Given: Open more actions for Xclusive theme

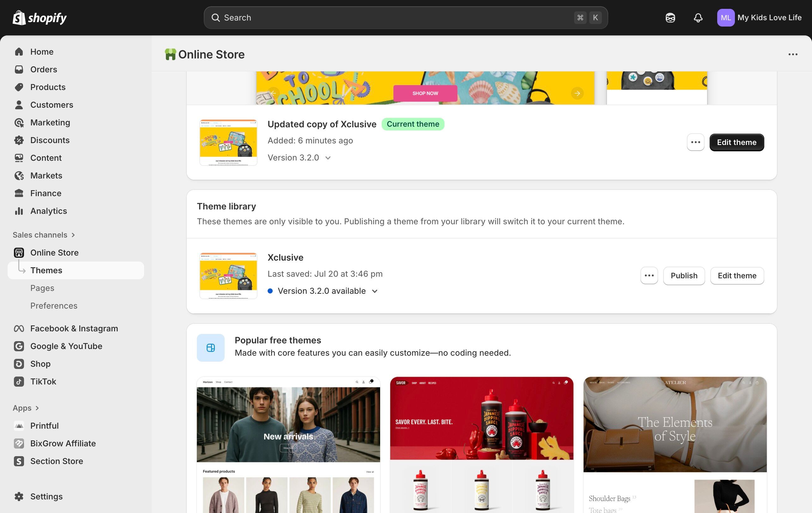Looking at the screenshot, I should point(649,275).
